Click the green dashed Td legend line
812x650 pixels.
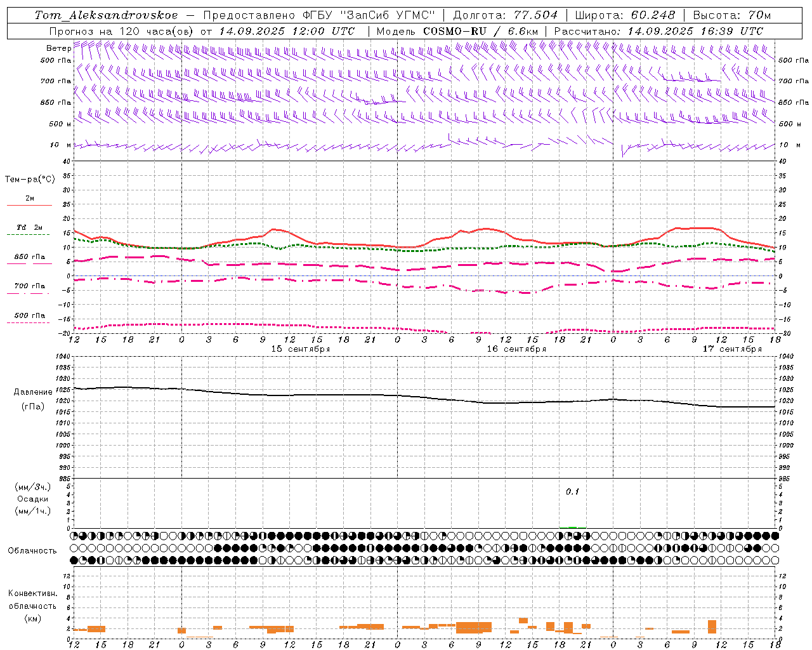point(28,235)
